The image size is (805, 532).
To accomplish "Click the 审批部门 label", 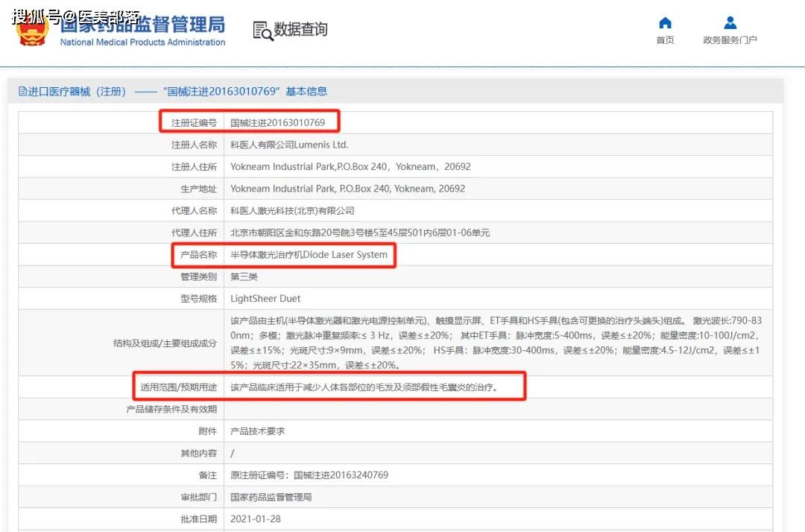I will 199,497.
